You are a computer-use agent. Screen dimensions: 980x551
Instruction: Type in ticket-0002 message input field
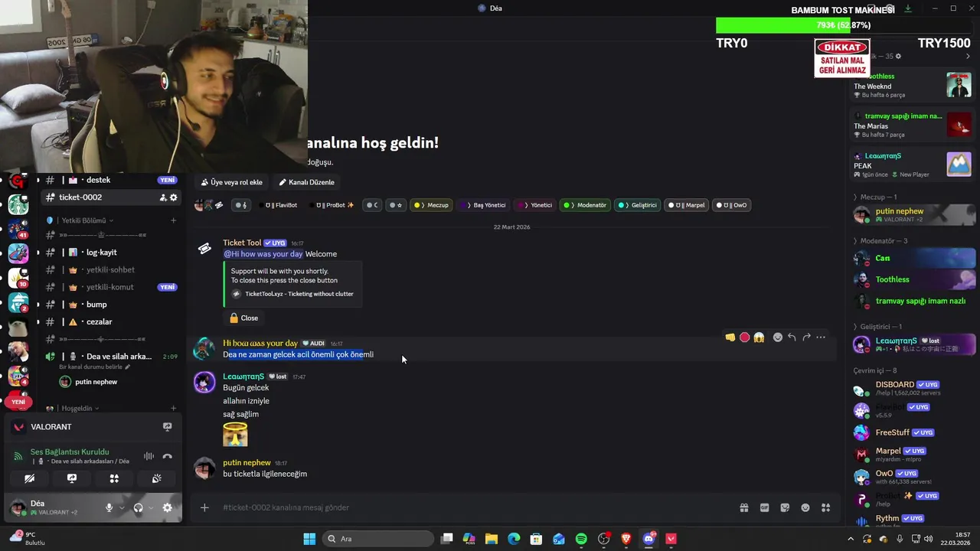[475, 507]
